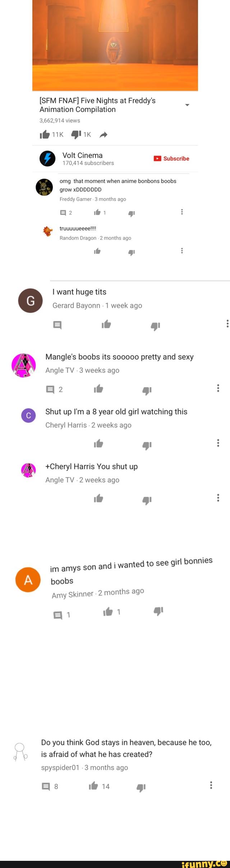230x868 pixels.
Task: Expand video description with the dropdown arrow
Action: pos(187,105)
